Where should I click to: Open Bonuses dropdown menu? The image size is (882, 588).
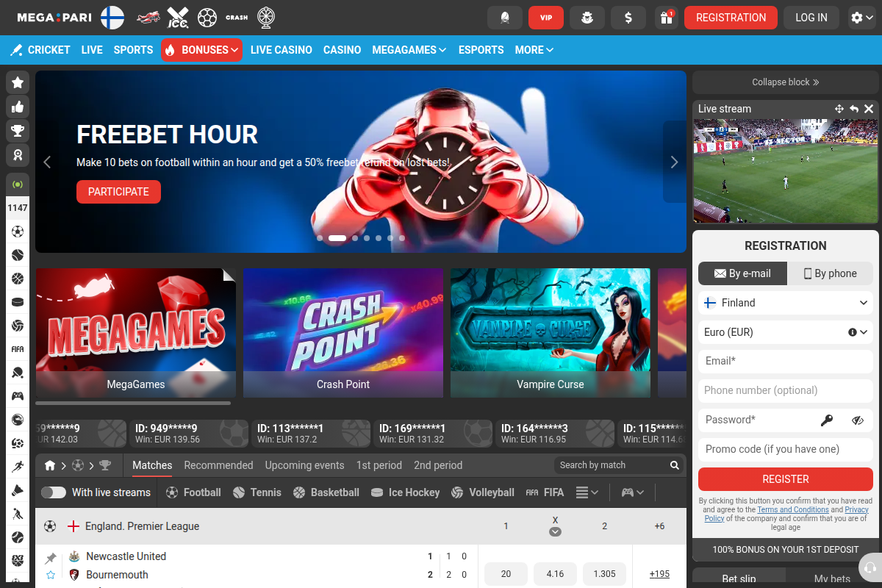(x=201, y=50)
